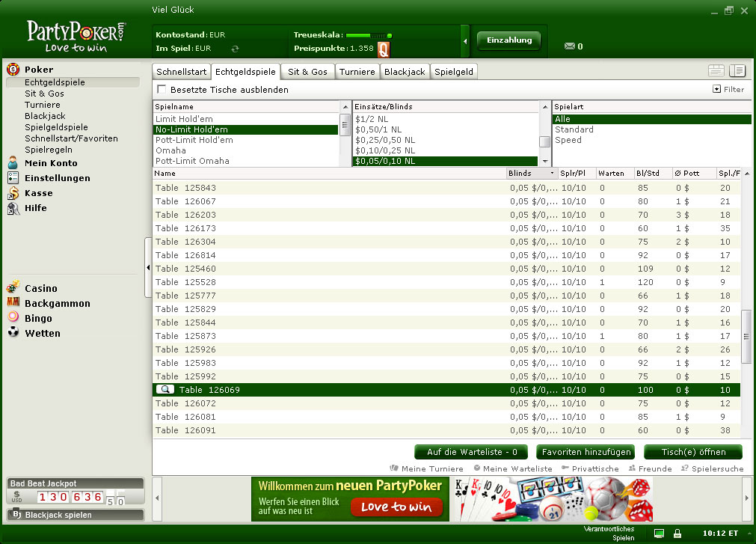Click Verantwortliches Spielen link
Image resolution: width=756 pixels, height=544 pixels.
pos(609,533)
